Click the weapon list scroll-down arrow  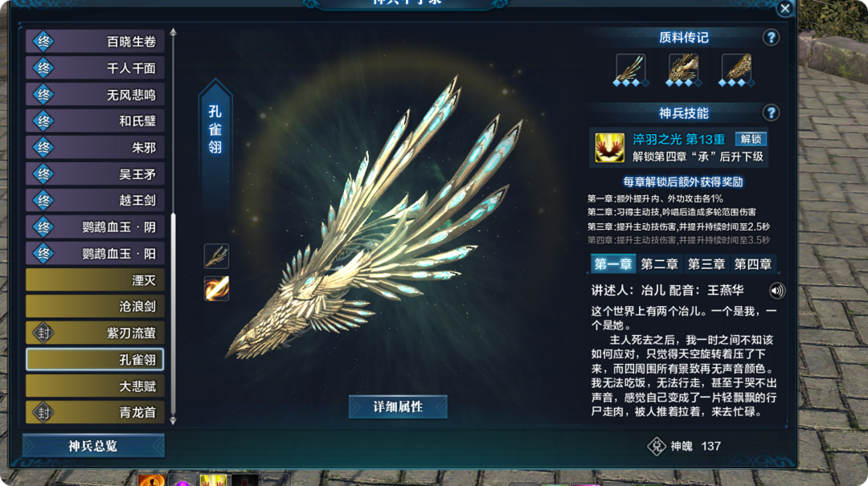(174, 421)
